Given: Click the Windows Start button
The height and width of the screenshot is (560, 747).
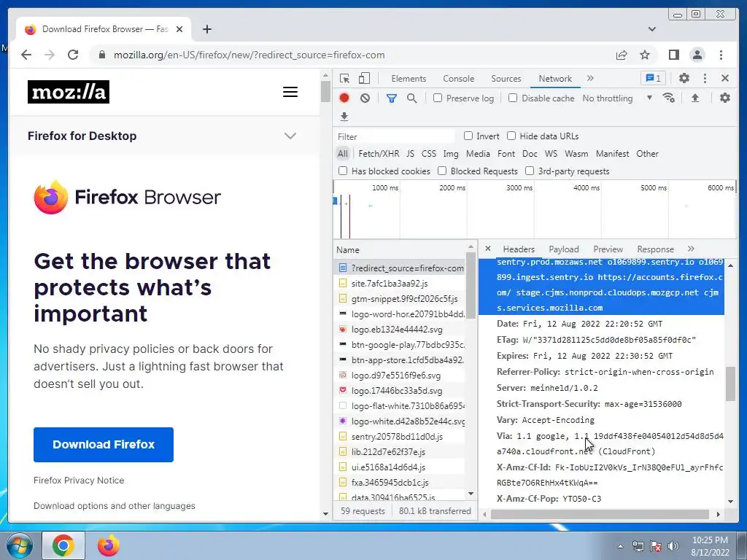Looking at the screenshot, I should point(18,545).
